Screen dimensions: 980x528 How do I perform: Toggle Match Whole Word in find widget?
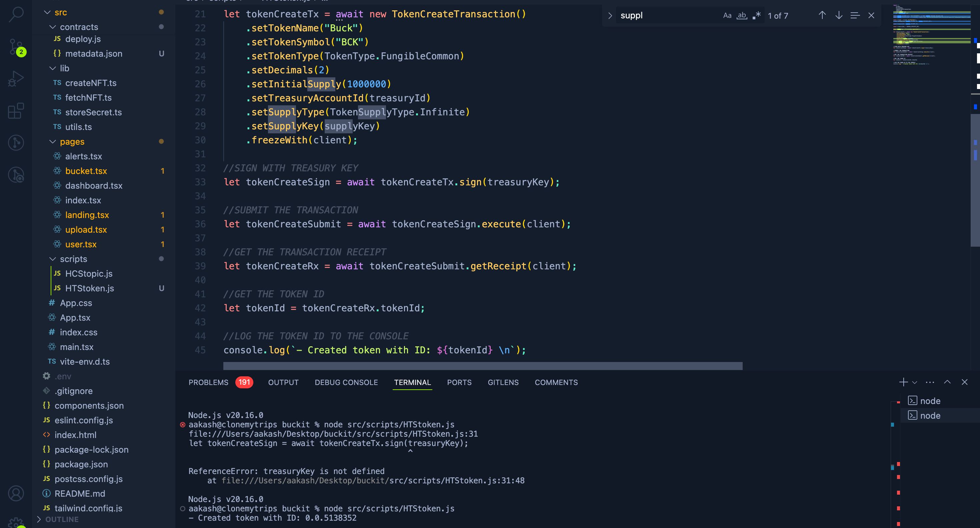pyautogui.click(x=742, y=16)
